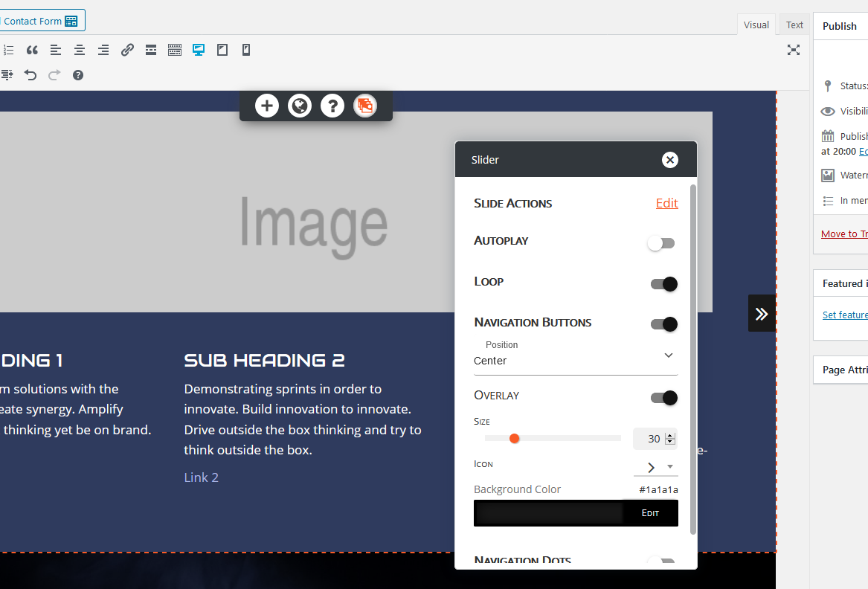The height and width of the screenshot is (589, 868).
Task: Click the undo arrow icon
Action: [30, 75]
